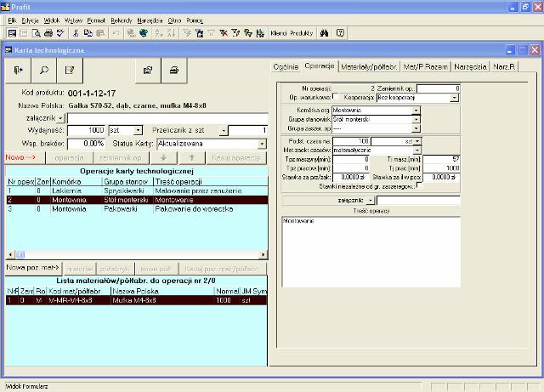Click the sort descending Z-A icon

pyautogui.click(x=172, y=33)
